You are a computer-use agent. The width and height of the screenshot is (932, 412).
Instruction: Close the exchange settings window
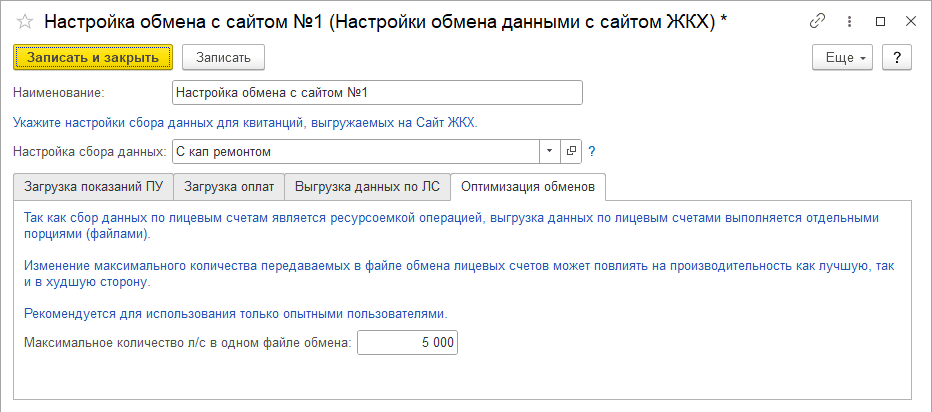[x=909, y=22]
